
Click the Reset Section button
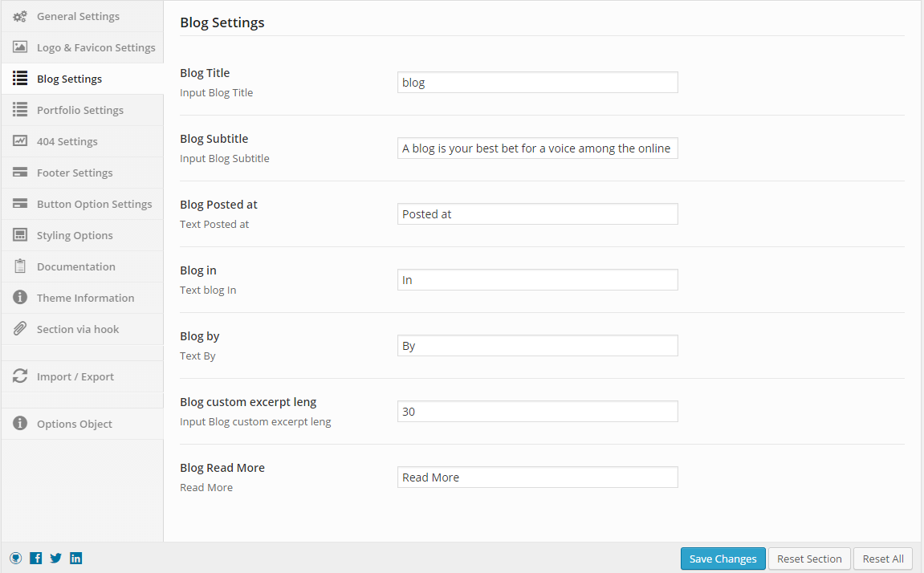click(809, 559)
